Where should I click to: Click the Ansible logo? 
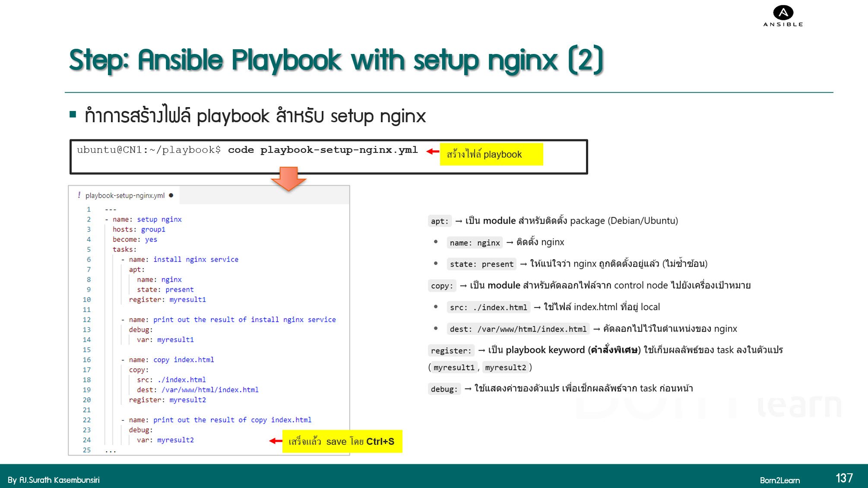coord(783,16)
